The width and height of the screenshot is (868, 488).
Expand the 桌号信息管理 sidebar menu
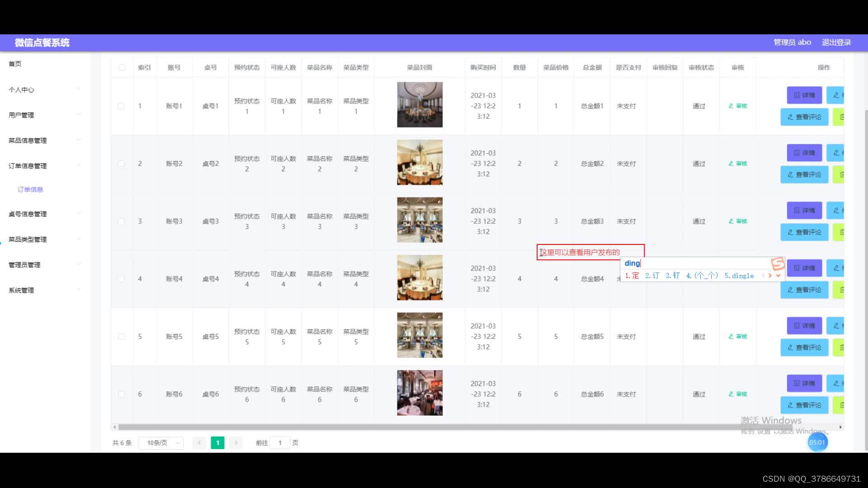pyautogui.click(x=45, y=214)
